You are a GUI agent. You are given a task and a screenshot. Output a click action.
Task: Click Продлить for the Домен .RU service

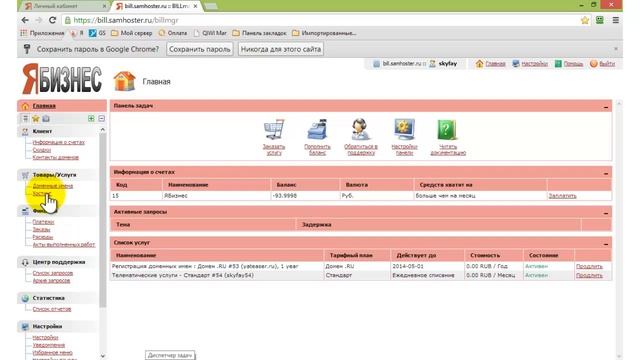coord(589,266)
